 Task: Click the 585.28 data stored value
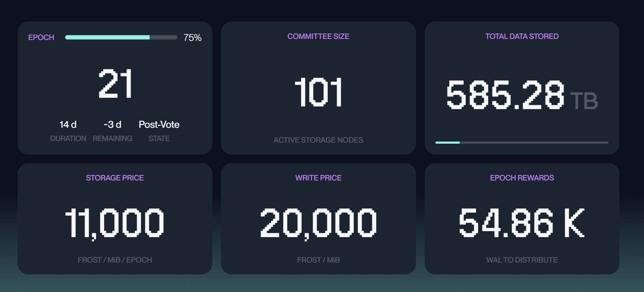pyautogui.click(x=505, y=95)
